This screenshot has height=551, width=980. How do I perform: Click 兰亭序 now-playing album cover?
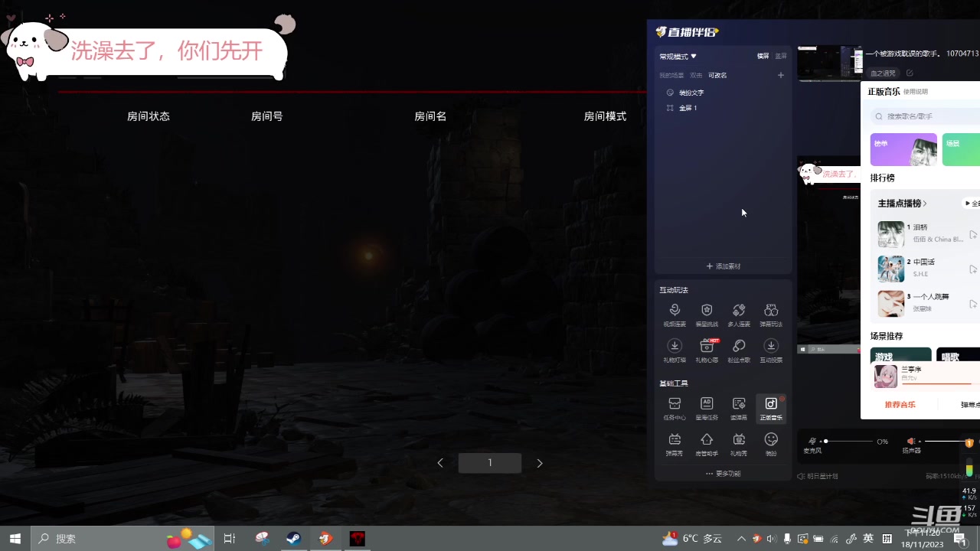coord(886,377)
